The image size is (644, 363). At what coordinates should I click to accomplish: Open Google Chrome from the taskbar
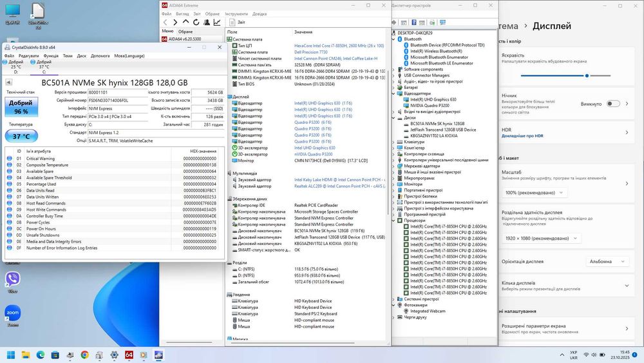click(x=84, y=355)
